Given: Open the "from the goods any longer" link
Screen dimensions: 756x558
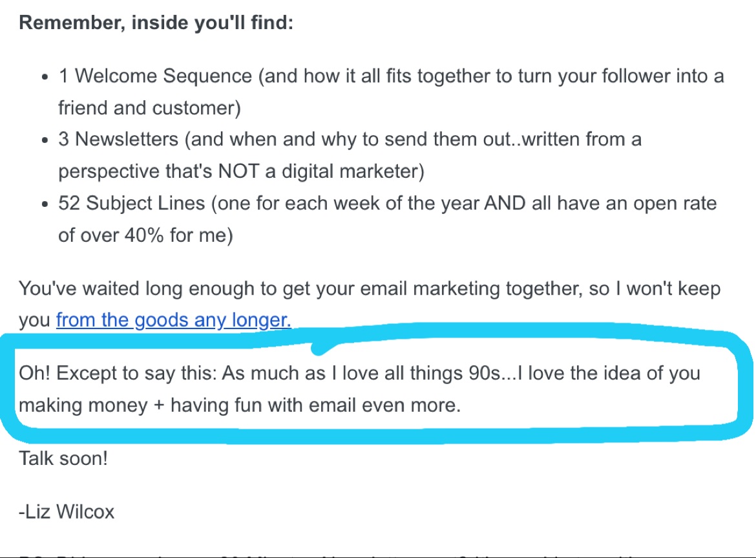Looking at the screenshot, I should 173,320.
